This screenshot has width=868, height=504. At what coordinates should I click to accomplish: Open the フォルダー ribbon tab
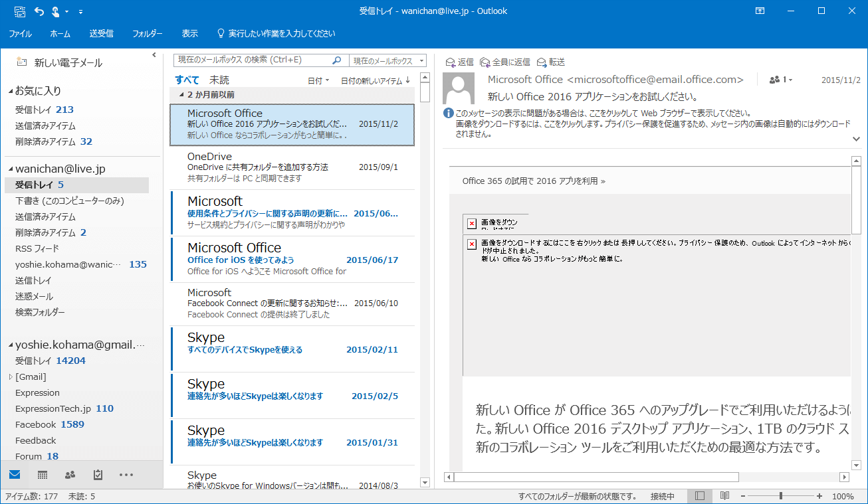click(148, 33)
